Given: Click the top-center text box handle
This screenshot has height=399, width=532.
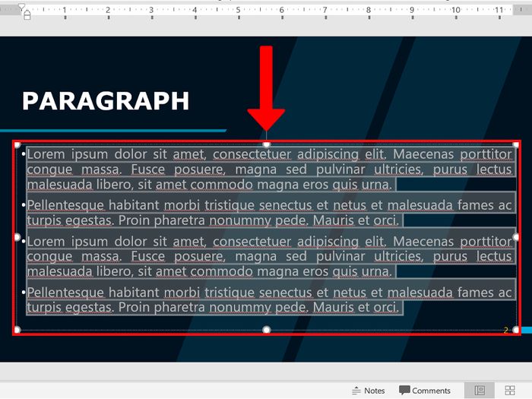Looking at the screenshot, I should pyautogui.click(x=266, y=144).
